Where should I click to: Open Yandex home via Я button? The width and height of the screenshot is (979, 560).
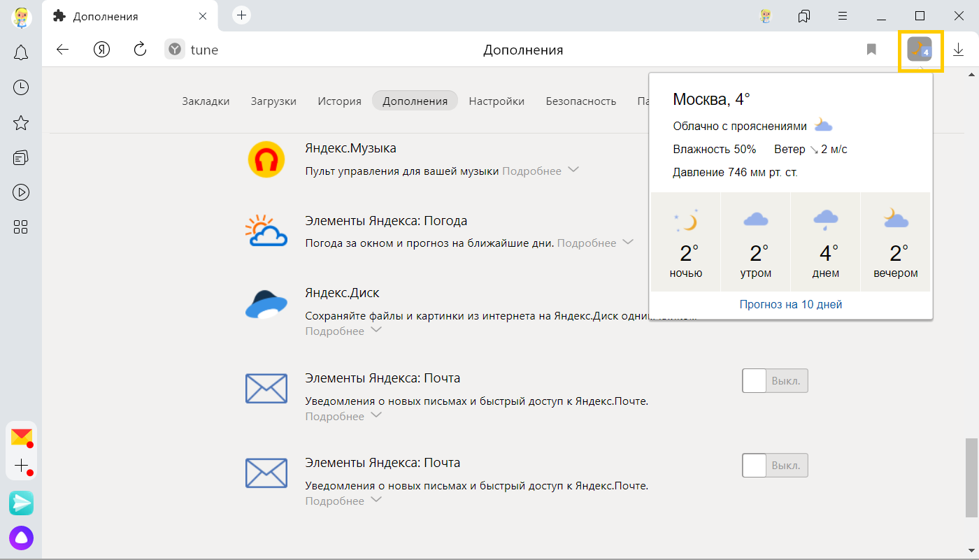tap(101, 50)
